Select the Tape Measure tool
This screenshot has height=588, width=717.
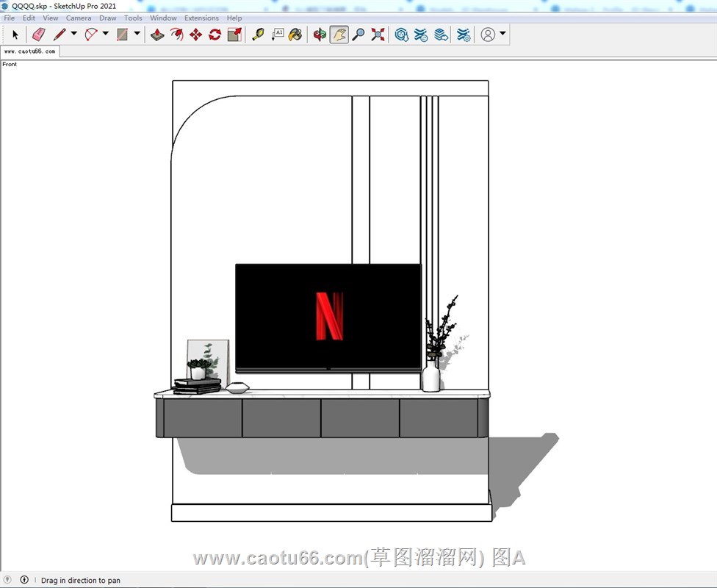[258, 35]
